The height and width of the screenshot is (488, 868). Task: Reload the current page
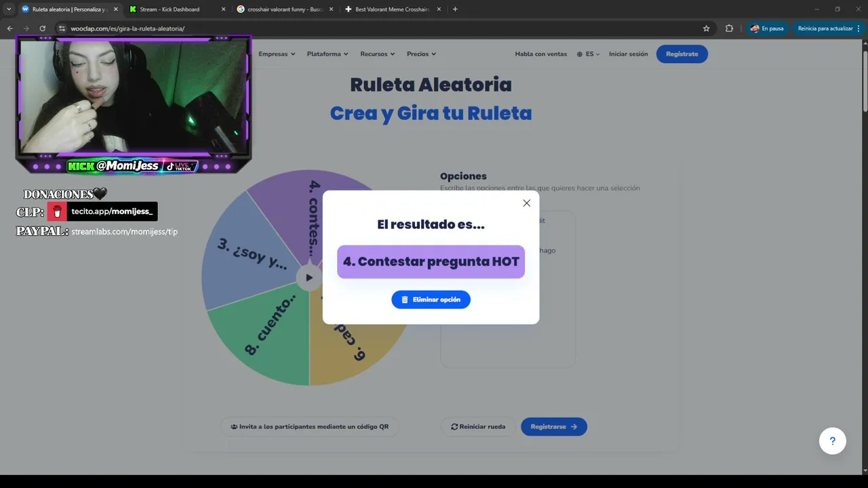click(x=42, y=28)
